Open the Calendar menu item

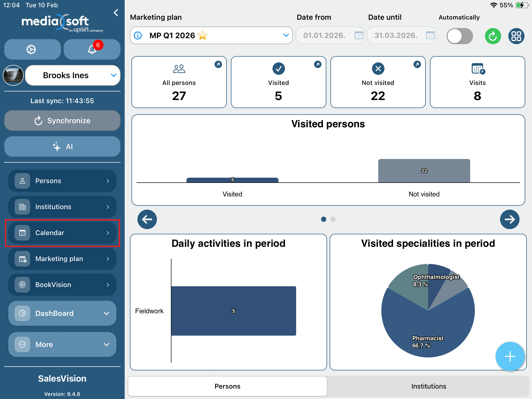click(x=62, y=233)
